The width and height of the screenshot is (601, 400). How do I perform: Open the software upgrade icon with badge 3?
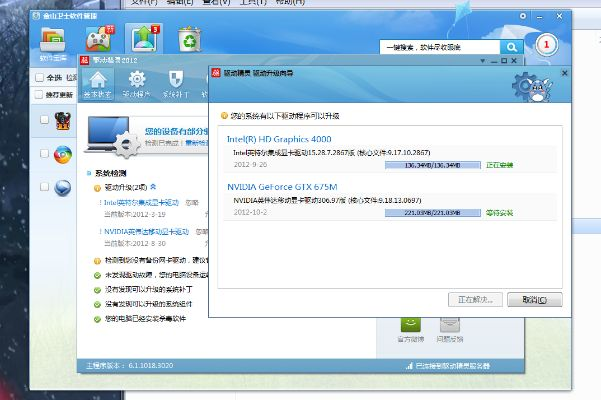click(144, 38)
